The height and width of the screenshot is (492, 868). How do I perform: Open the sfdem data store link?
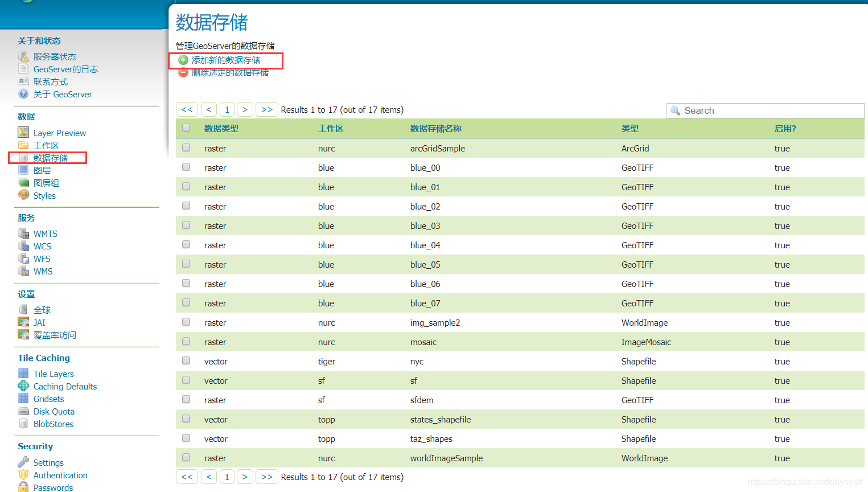pos(422,400)
